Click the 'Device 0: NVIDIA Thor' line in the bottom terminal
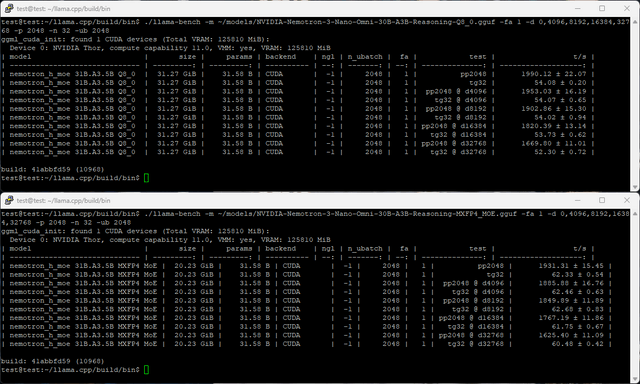640x384 pixels. (170, 240)
